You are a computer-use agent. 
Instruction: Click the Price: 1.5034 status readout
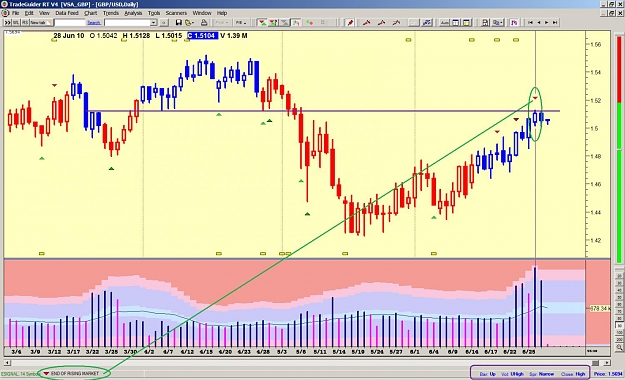point(607,374)
